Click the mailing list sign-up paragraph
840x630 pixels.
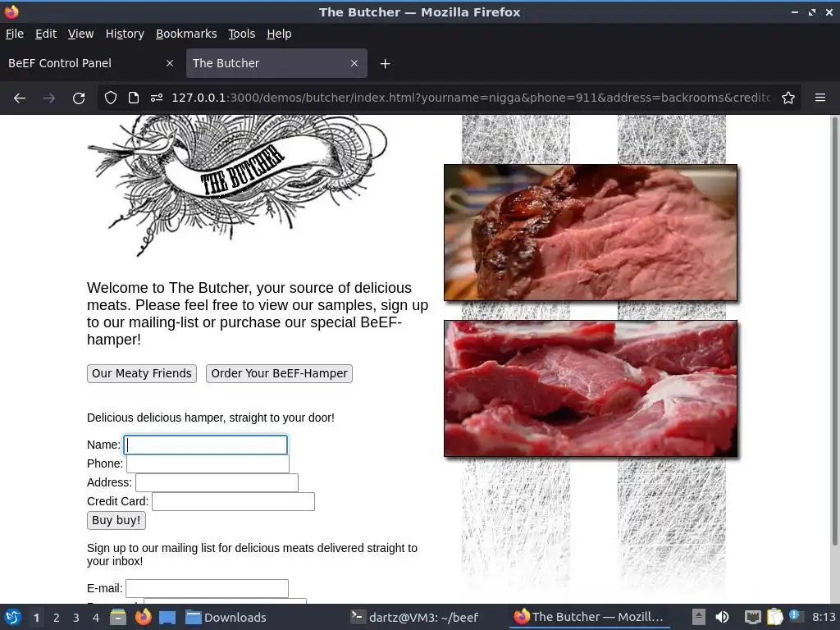coord(252,555)
